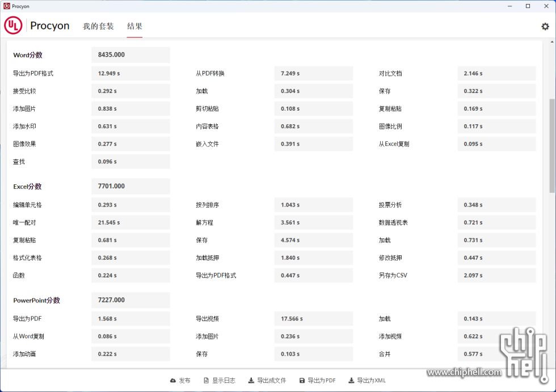Click the 导出成文件 button label
Viewport: 556px width, 392px height.
(271, 380)
